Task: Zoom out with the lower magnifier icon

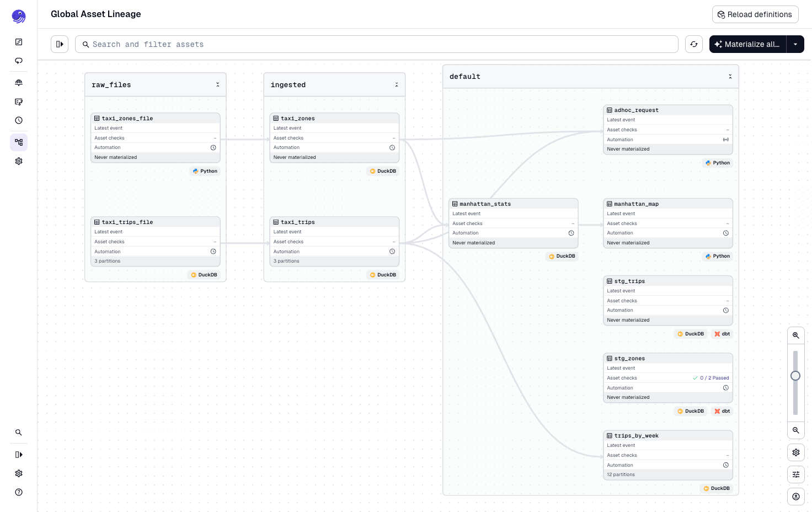Action: click(796, 430)
